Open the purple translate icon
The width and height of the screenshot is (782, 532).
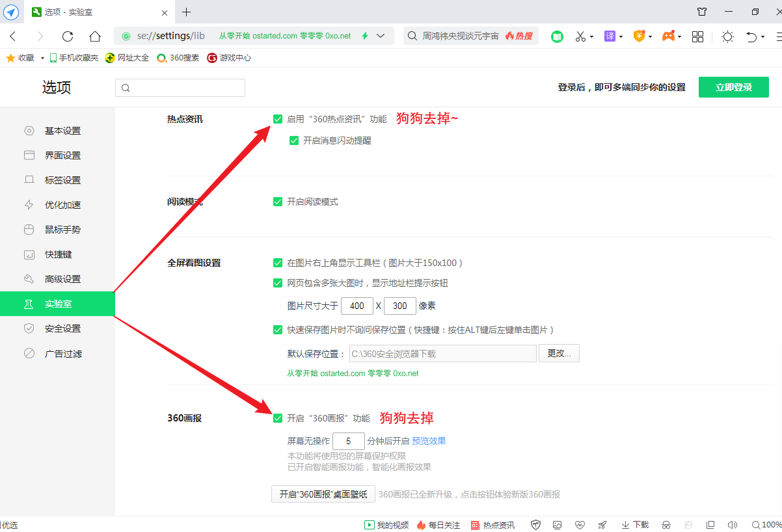coord(610,36)
